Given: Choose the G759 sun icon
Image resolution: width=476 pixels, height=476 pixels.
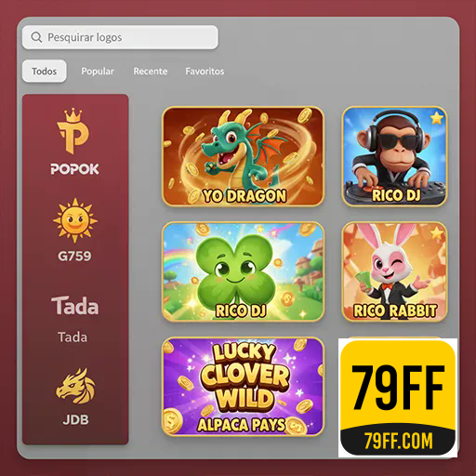Looking at the screenshot, I should [x=75, y=220].
